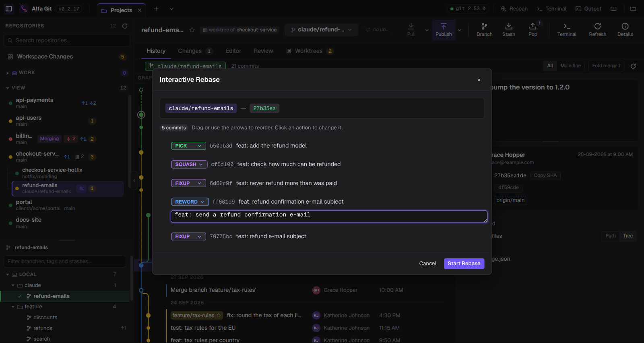This screenshot has width=644, height=343.
Task: Click the Pull toolbar icon
Action: [411, 29]
